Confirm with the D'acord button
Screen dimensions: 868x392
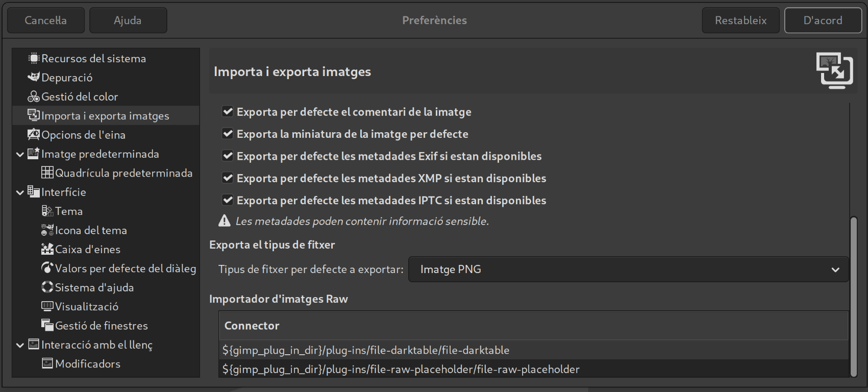[823, 20]
